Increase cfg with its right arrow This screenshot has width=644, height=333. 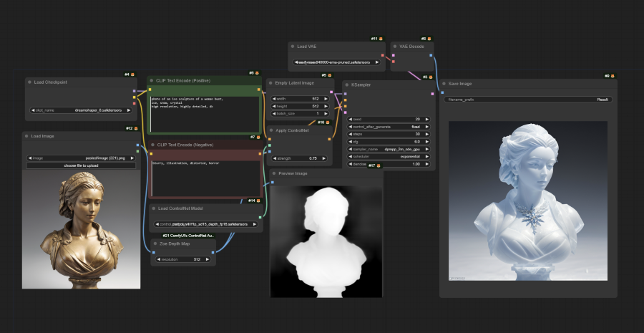(427, 142)
